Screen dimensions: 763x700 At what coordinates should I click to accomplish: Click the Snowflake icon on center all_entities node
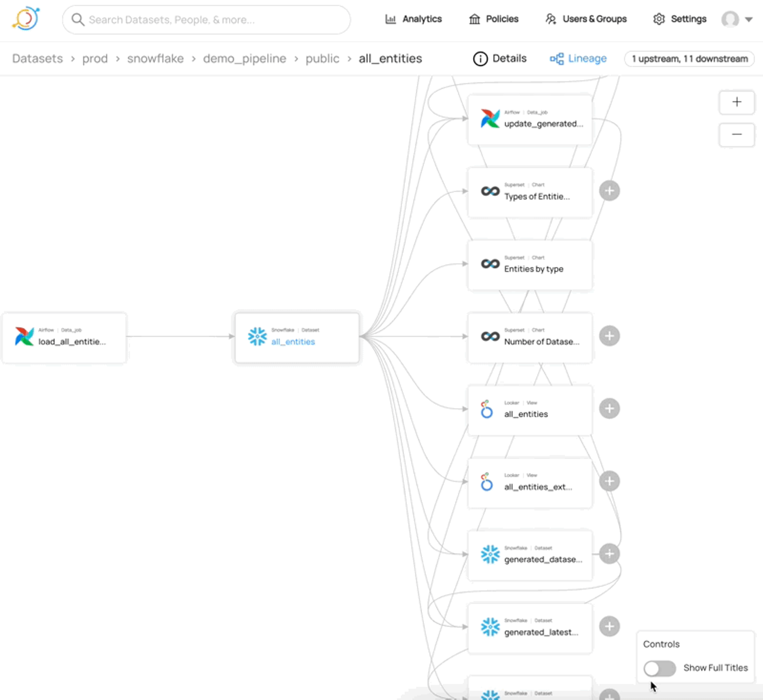[257, 336]
